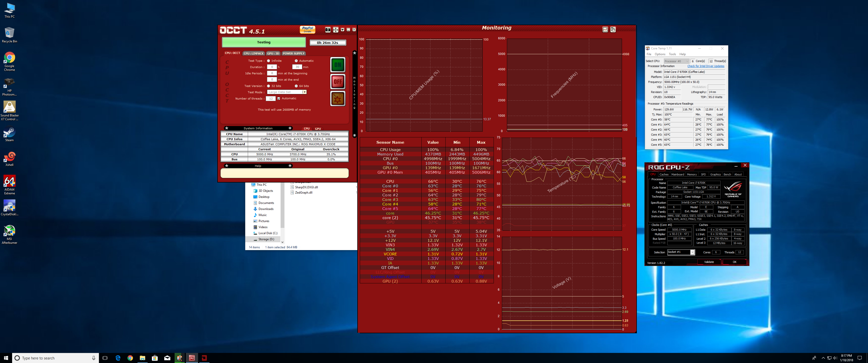
Task: Click the star icon above the Monitoring strip
Action: click(x=355, y=53)
